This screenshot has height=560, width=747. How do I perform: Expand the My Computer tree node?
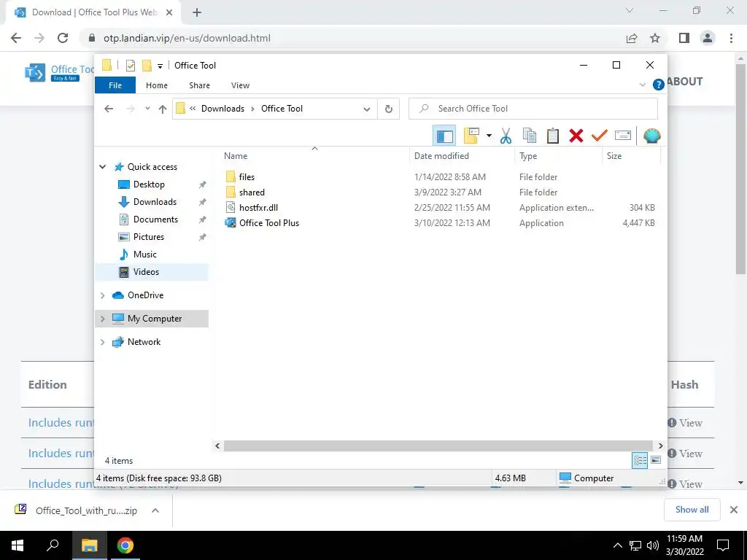coord(102,319)
